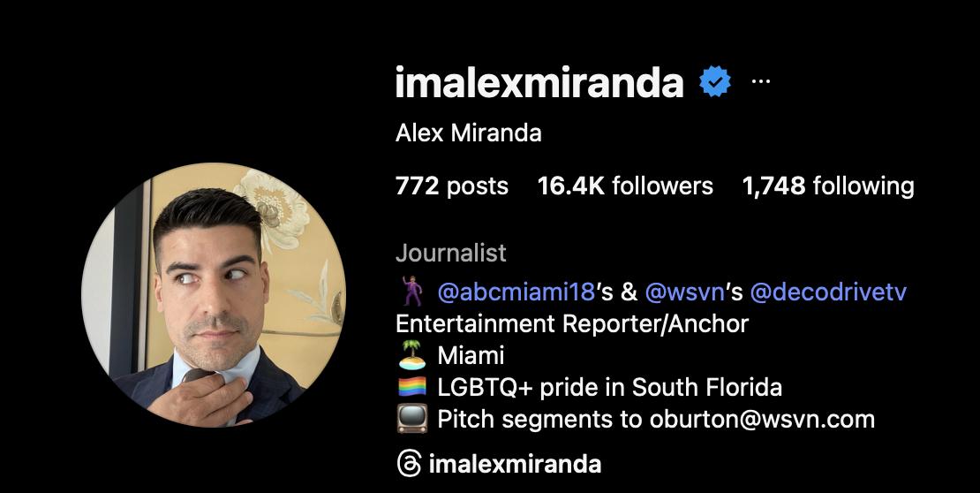
Task: Open Alex Miranda's profile picture
Action: pos(214,295)
